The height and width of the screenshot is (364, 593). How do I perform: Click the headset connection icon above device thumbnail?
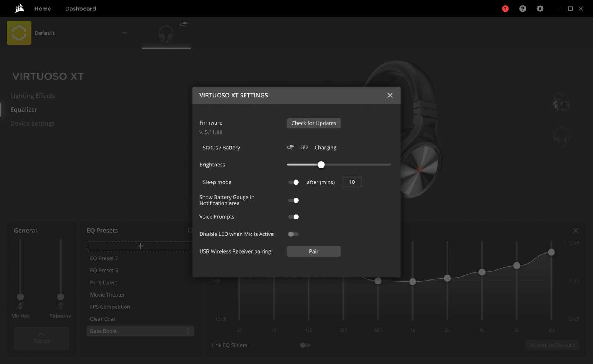point(183,24)
